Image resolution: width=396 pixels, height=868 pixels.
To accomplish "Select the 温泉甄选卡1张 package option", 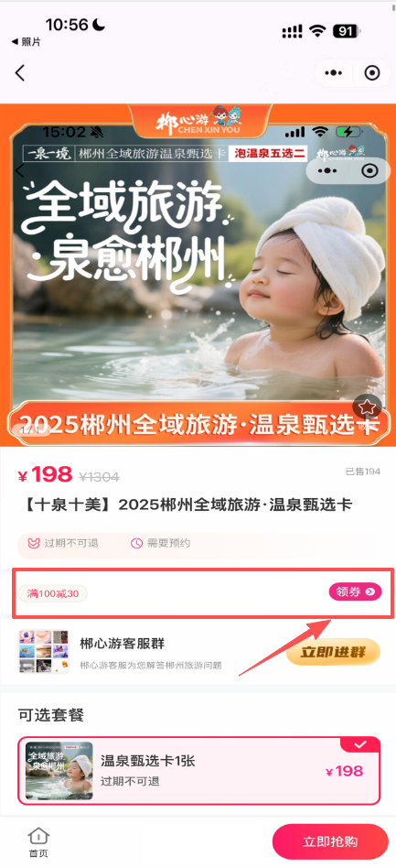I will [x=199, y=770].
